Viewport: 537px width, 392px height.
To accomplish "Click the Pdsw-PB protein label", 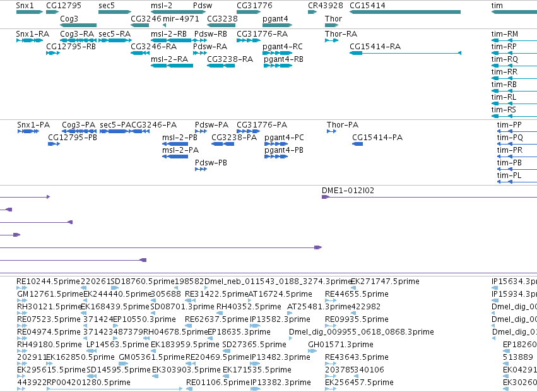I will (x=211, y=163).
